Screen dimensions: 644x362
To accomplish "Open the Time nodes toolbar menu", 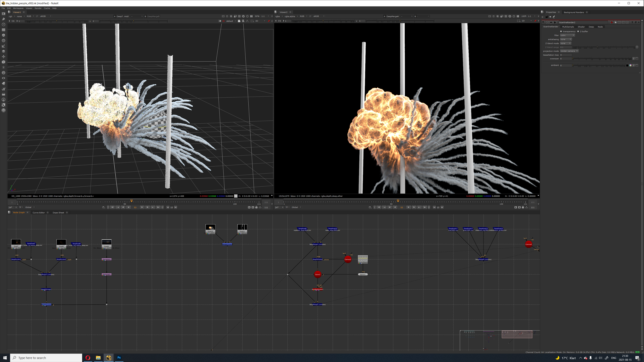I will (3, 24).
